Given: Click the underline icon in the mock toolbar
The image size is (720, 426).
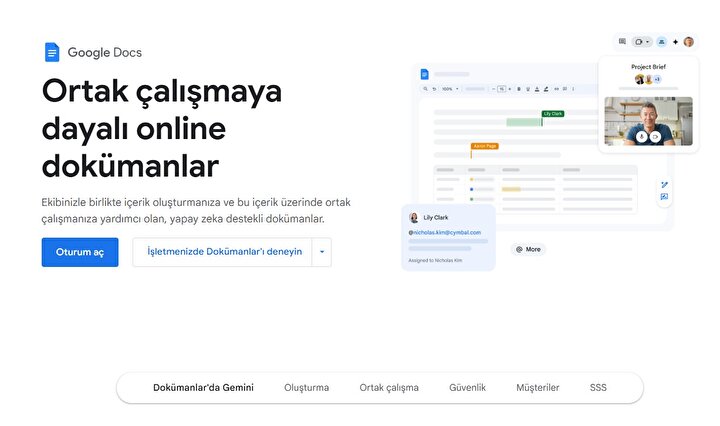Looking at the screenshot, I should tap(528, 89).
